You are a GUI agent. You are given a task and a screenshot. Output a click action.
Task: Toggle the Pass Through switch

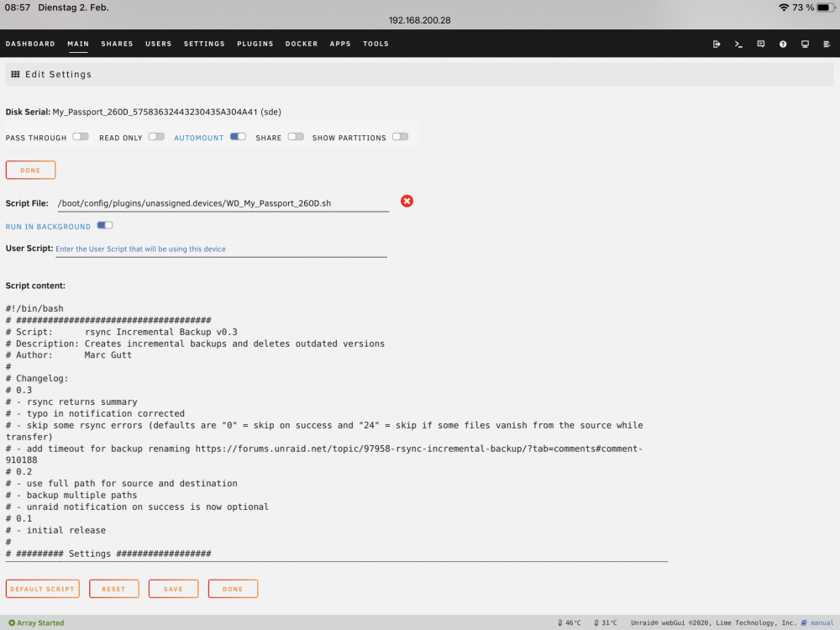point(81,137)
